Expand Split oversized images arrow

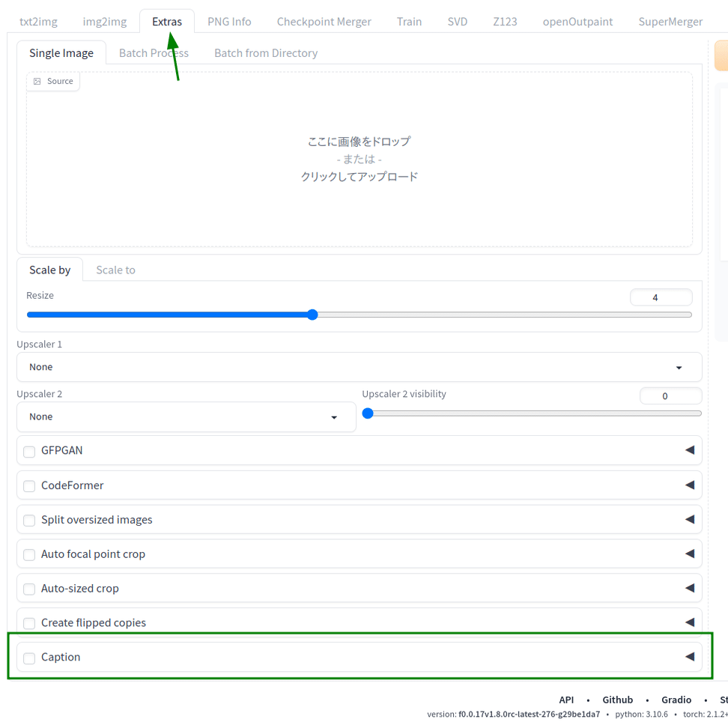(690, 519)
